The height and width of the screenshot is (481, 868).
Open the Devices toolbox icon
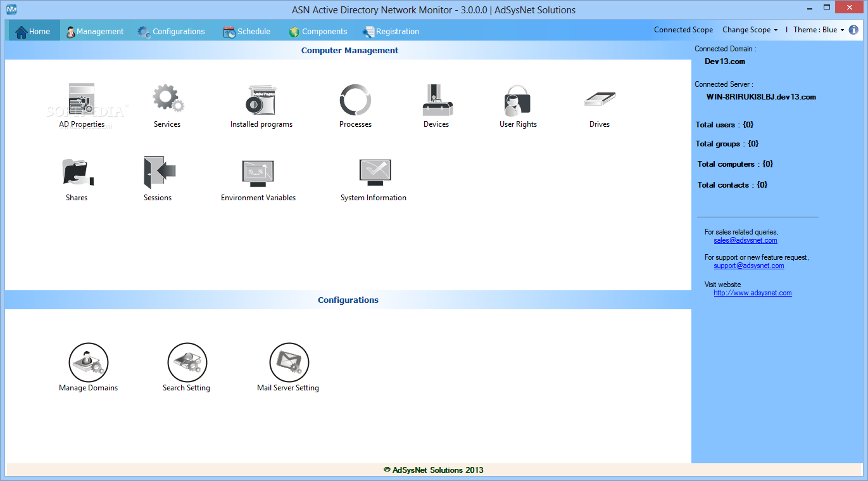tap(437, 99)
